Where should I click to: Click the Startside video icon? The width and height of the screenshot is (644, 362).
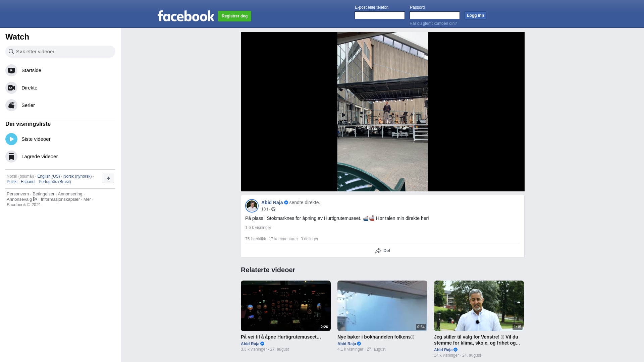pyautogui.click(x=11, y=70)
